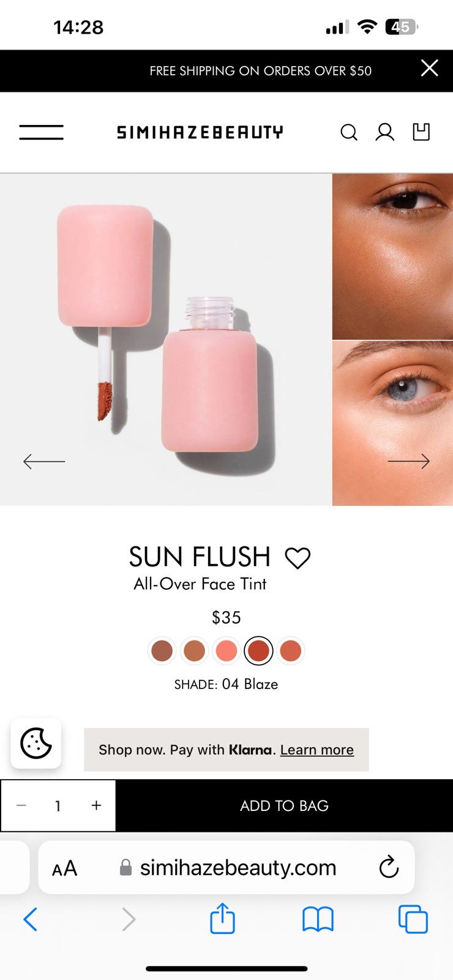
Task: Open the AA reader text options
Action: (x=65, y=868)
